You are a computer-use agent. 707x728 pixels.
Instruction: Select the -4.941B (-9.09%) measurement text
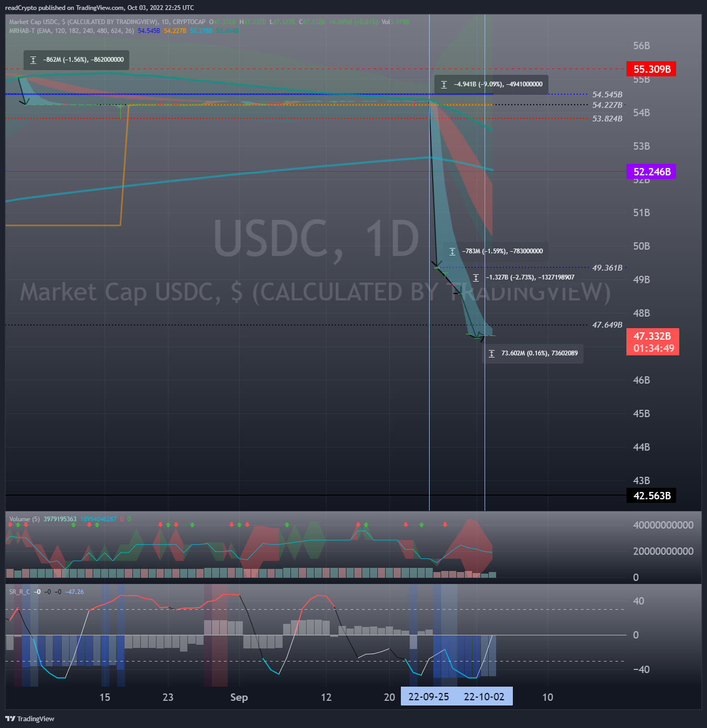[498, 84]
